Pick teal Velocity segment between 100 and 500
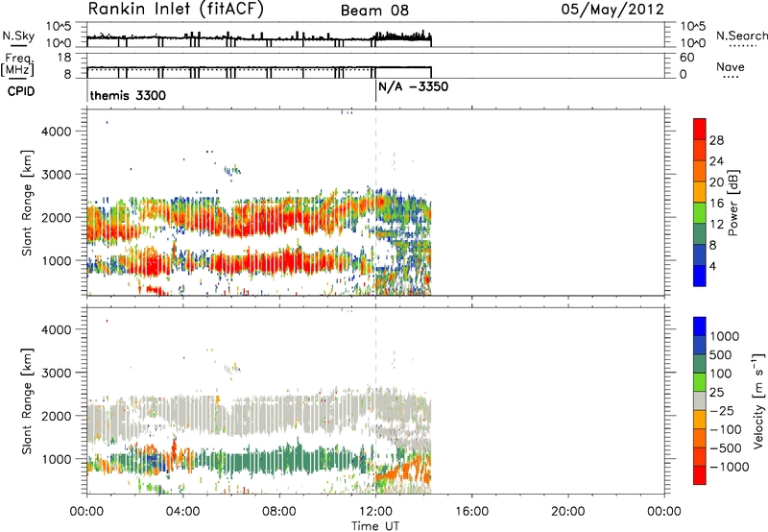Viewport: 768px width, 532px height. (700, 364)
